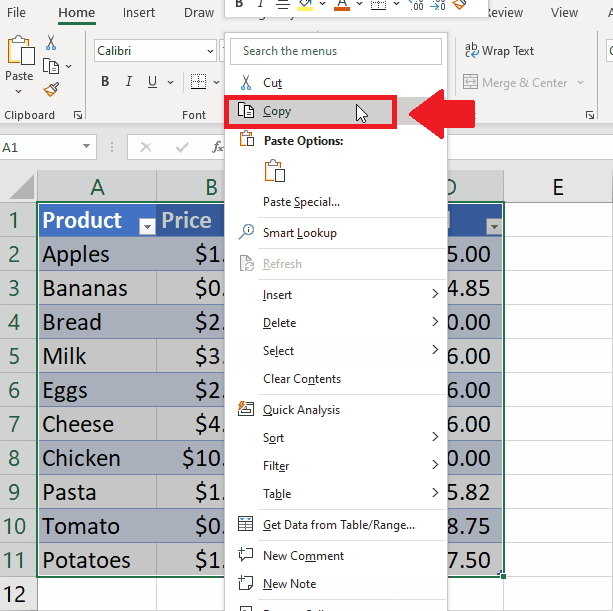Click the Search the menus field
613x611 pixels.
click(337, 51)
